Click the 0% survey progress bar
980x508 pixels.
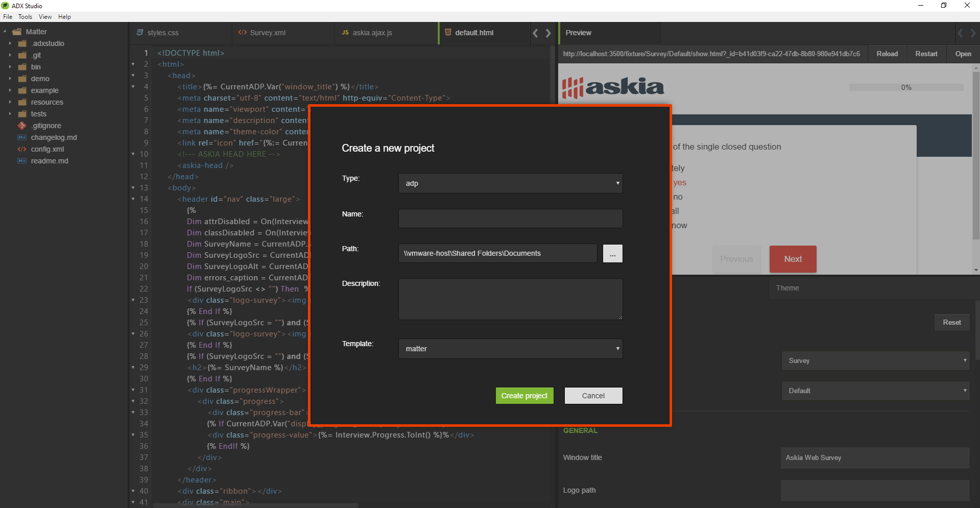(x=906, y=87)
